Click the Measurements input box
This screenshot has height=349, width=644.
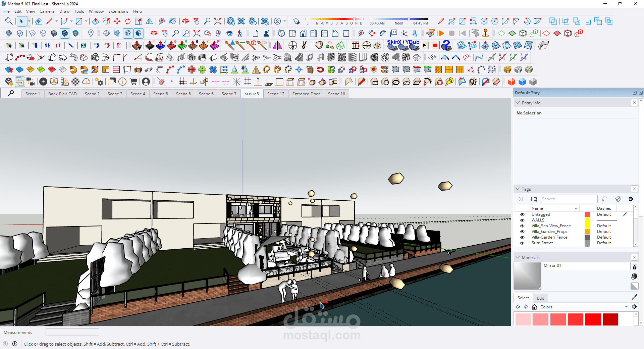point(72,332)
